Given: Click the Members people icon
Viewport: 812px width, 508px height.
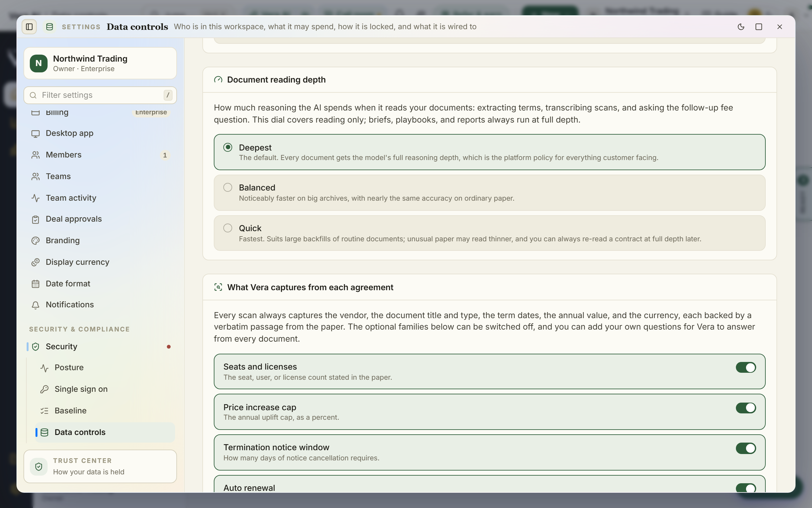Looking at the screenshot, I should (36, 155).
